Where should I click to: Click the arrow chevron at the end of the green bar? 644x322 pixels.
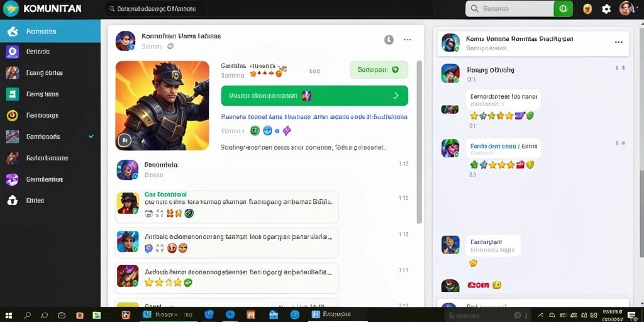(396, 96)
